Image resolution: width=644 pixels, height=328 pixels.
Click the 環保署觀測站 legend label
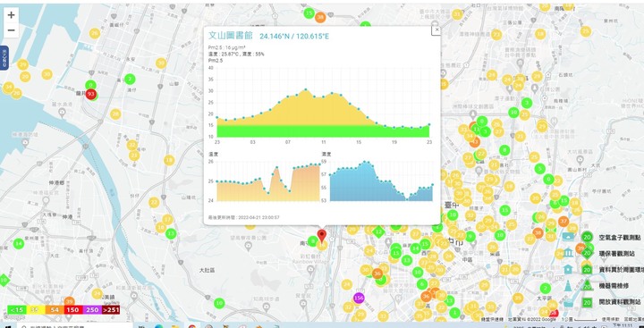click(618, 253)
